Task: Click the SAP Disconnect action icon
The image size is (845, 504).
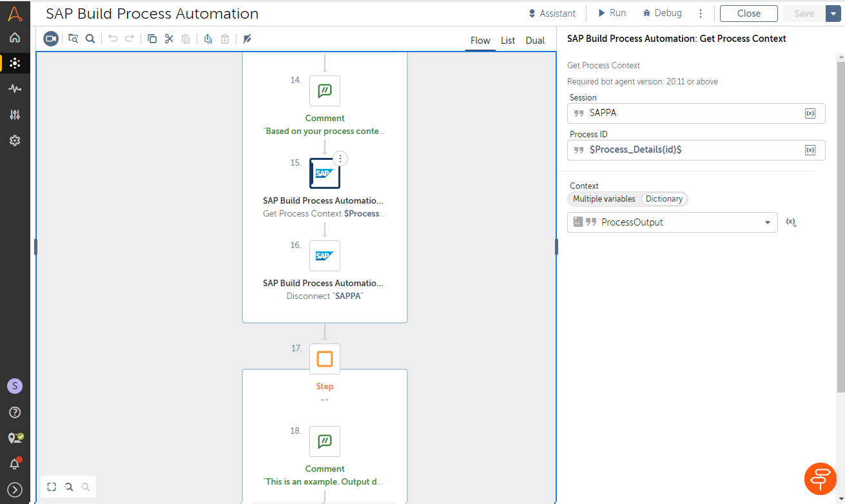Action: click(324, 256)
